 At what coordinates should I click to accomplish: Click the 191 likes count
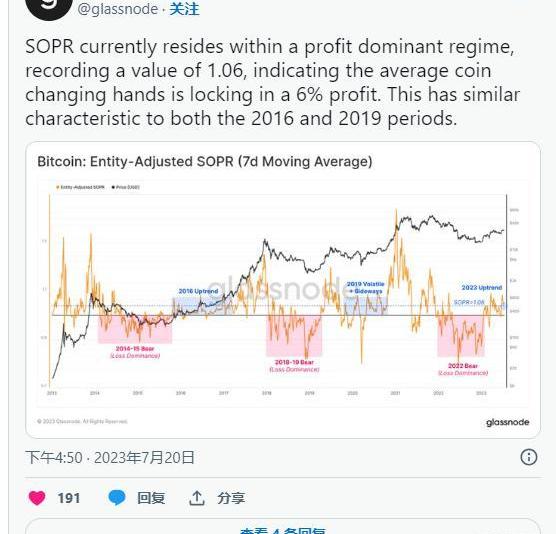pos(69,498)
